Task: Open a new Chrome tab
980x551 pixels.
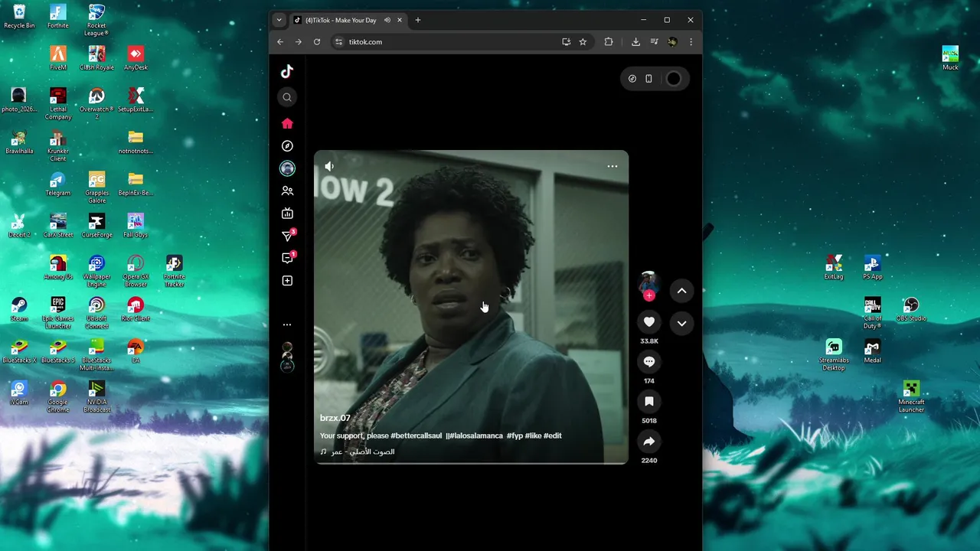Action: 418,20
